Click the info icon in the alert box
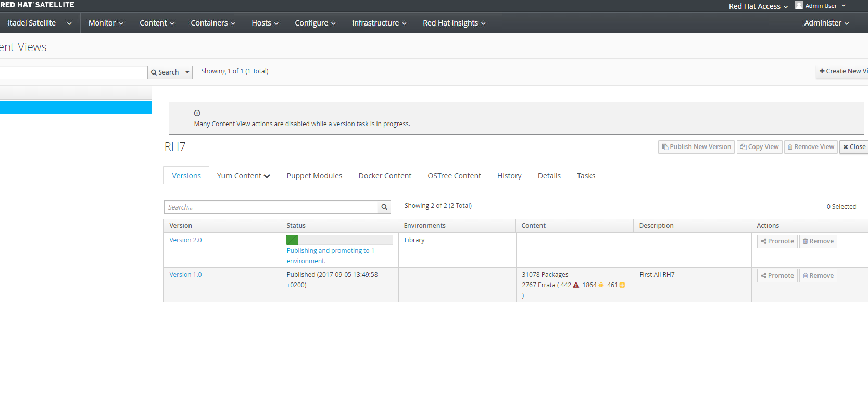Screen dimensions: 868x394 197,113
